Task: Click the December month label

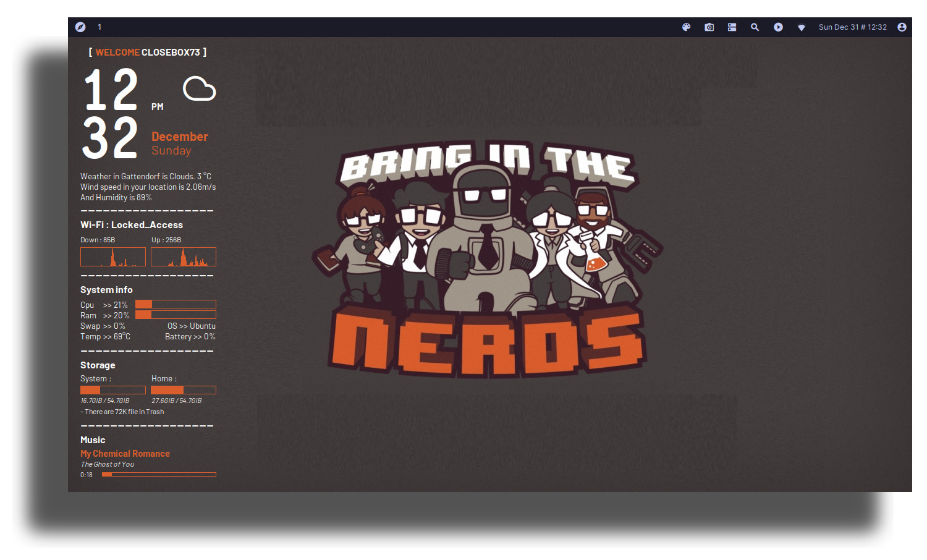Action: tap(180, 137)
